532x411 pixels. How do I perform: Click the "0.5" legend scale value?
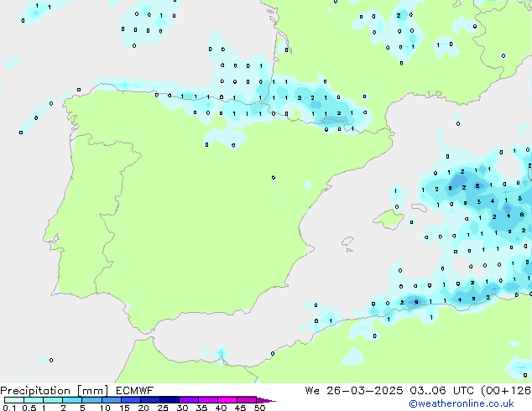point(29,408)
